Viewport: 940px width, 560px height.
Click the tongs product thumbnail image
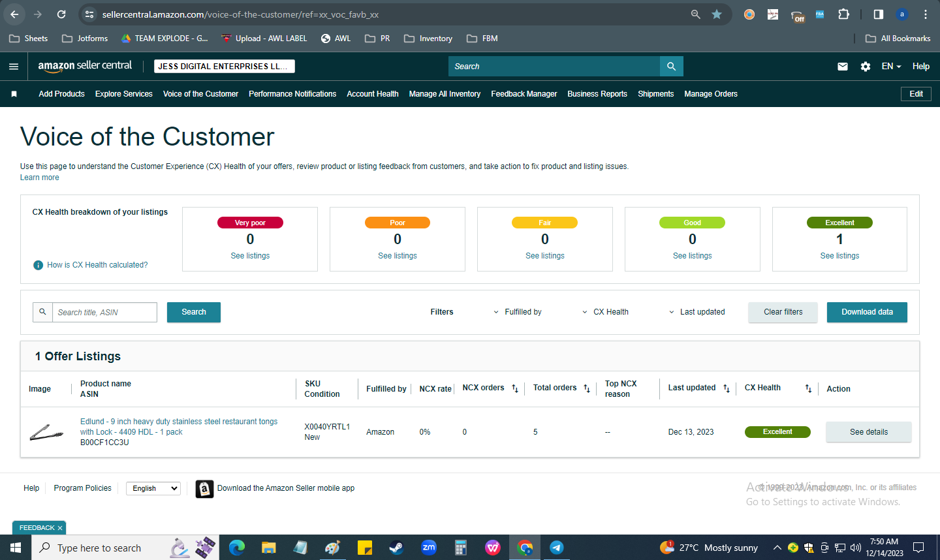(x=46, y=432)
